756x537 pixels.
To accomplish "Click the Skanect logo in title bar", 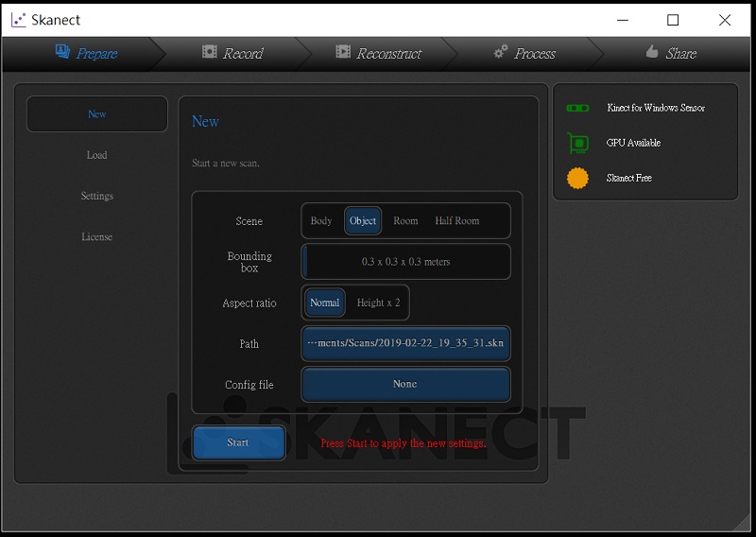I will click(x=18, y=20).
